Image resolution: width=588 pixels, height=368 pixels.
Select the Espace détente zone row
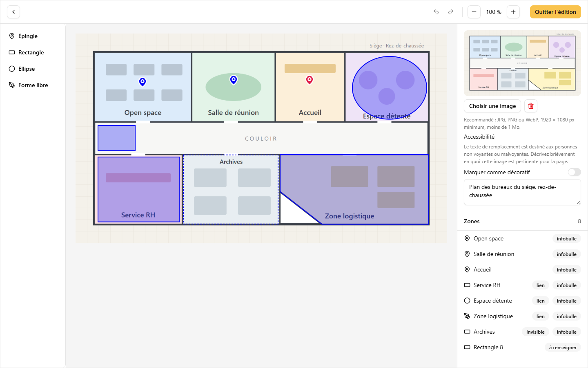click(522, 301)
